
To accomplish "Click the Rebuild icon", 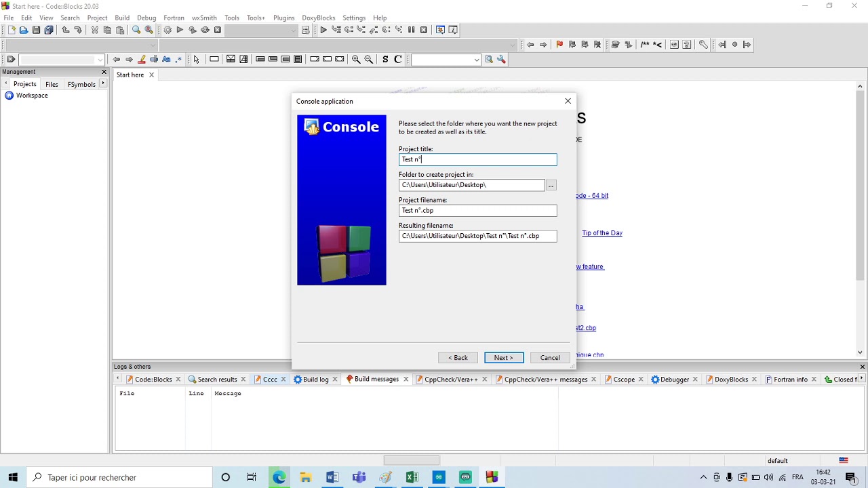I will point(205,30).
